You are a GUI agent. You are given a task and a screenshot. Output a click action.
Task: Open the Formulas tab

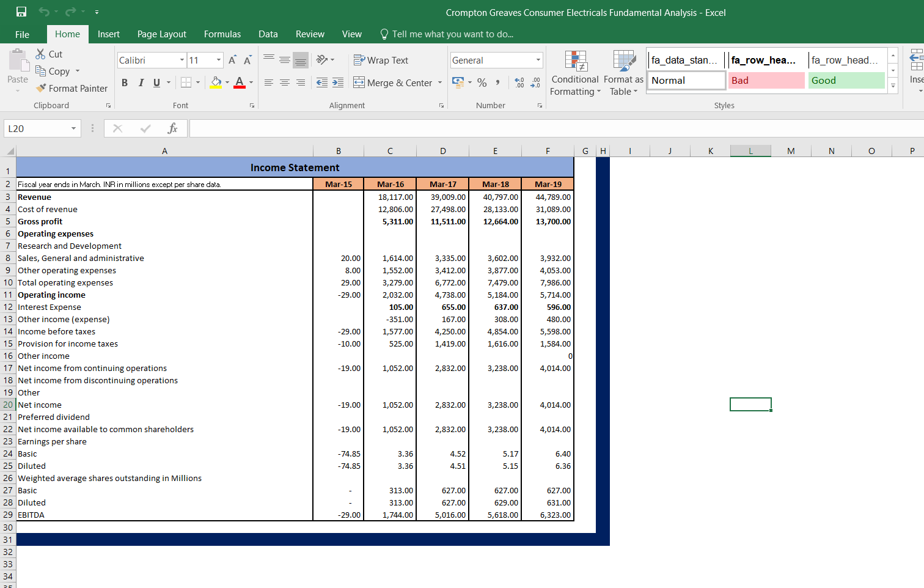222,34
